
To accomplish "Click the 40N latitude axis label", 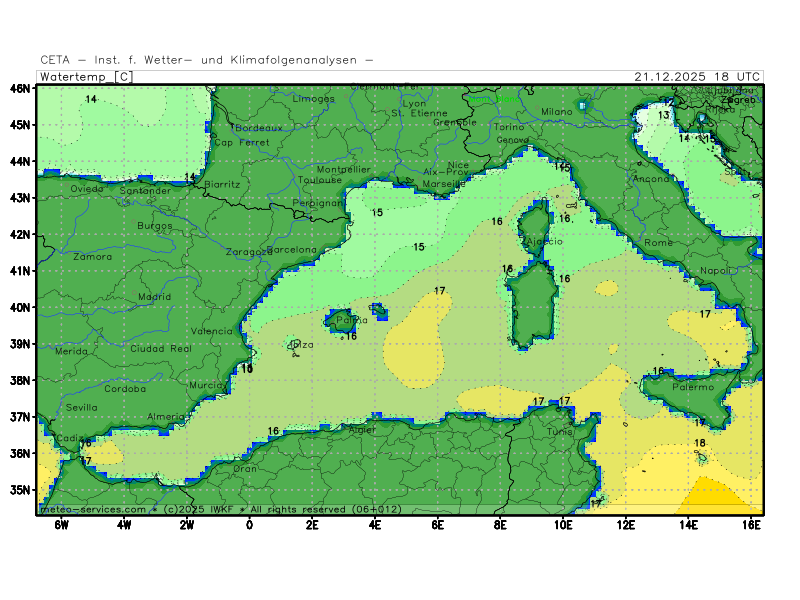I will coord(20,307).
